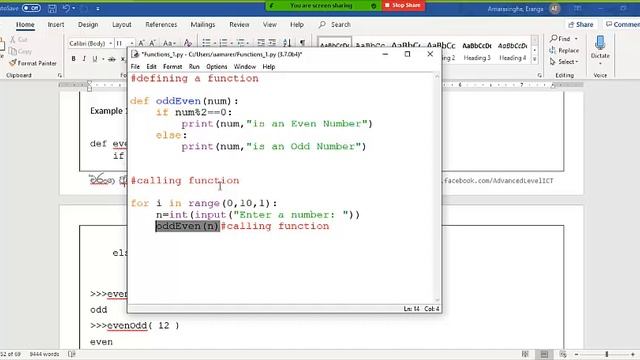Increase font size with Grow Font icon
This screenshot has height=360, width=640.
point(141,43)
